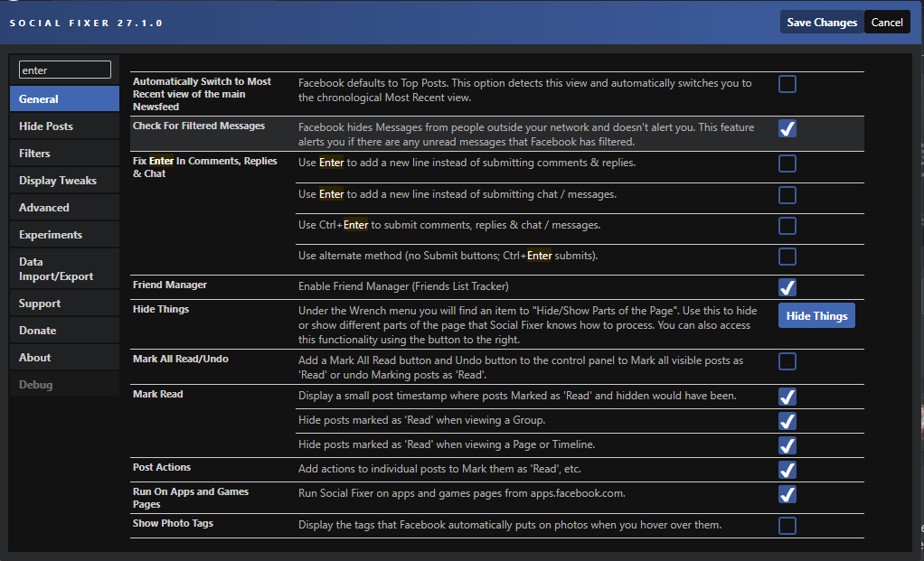
Task: Open the Donate section
Action: pos(63,330)
